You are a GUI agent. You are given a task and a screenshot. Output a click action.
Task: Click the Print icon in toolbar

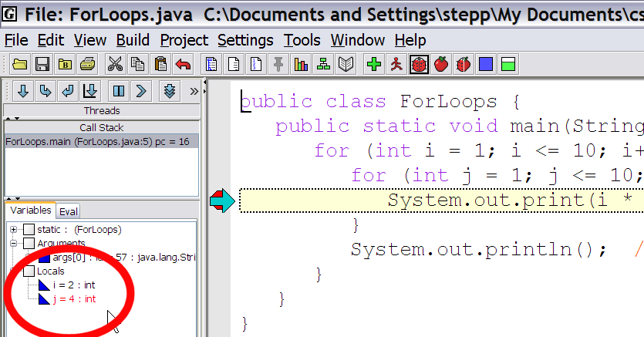click(88, 65)
